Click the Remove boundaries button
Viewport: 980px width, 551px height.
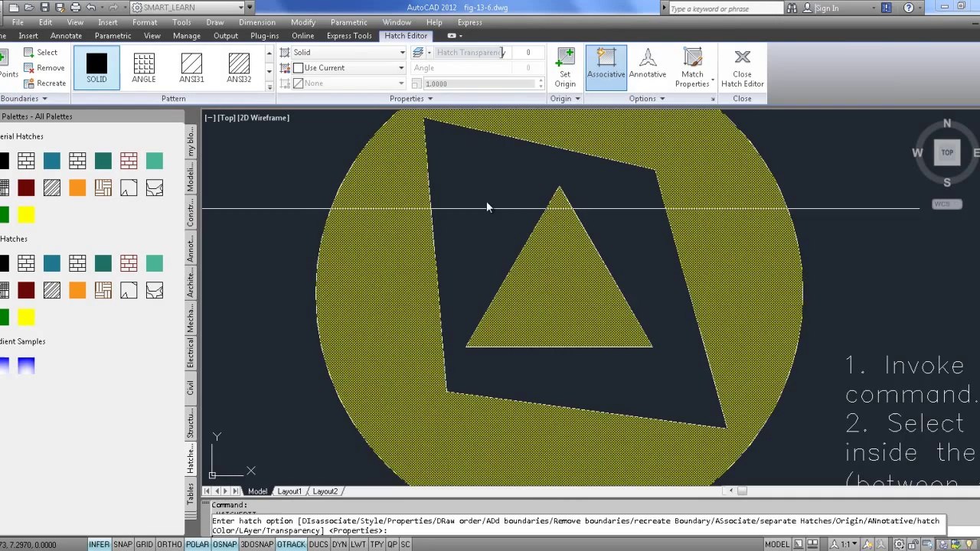tap(44, 68)
